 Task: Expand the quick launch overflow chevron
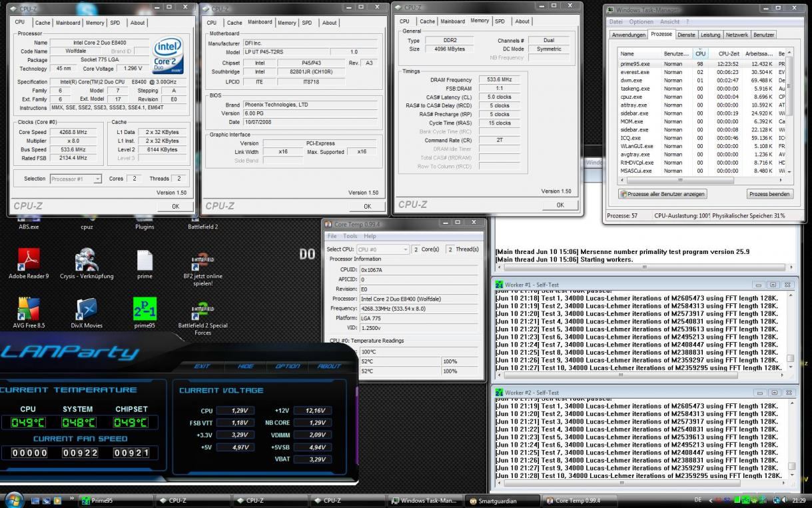pos(72,498)
